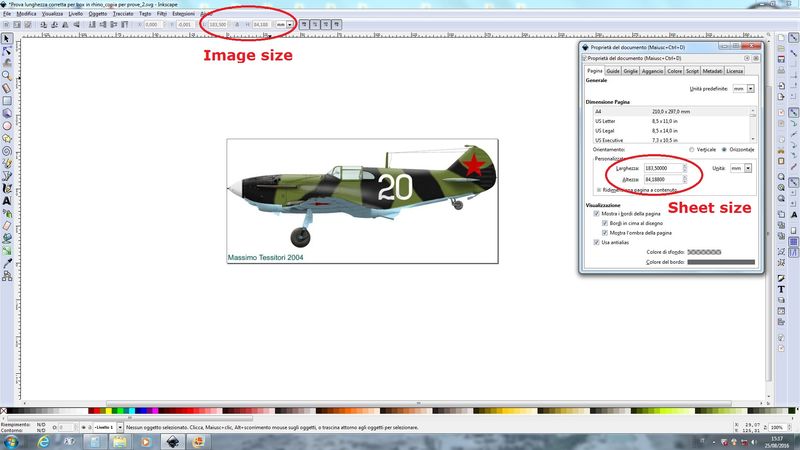The width and height of the screenshot is (800, 450).
Task: Open the mm units dropdown in the top toolbar
Action: click(x=285, y=24)
